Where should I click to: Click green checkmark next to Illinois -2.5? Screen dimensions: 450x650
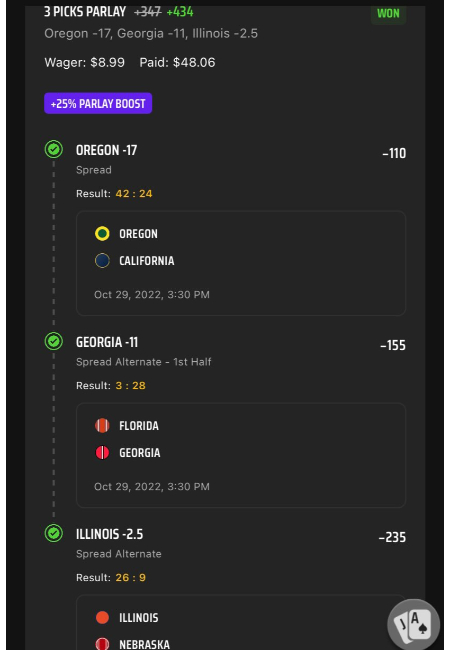[x=54, y=533]
